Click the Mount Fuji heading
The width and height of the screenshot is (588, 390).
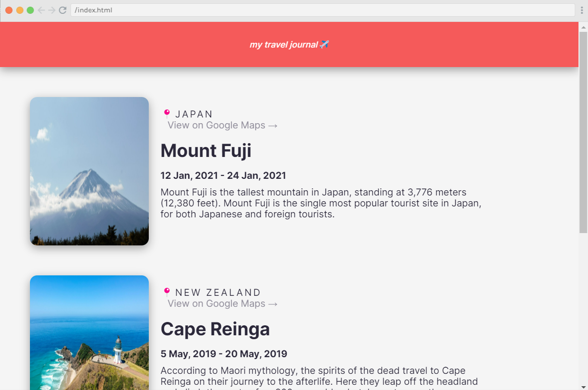205,150
